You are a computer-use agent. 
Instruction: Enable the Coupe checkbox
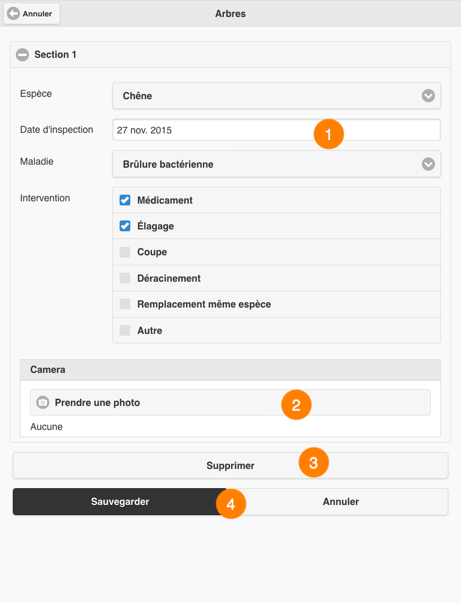[x=125, y=252]
